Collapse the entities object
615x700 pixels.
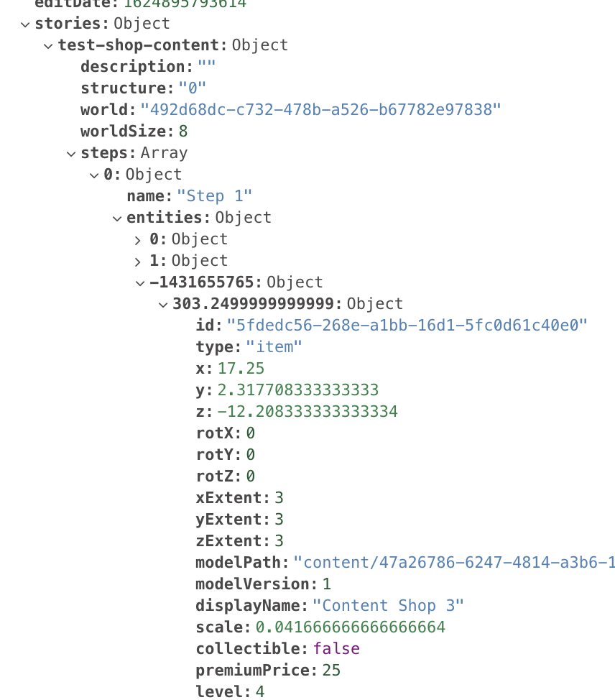click(117, 218)
